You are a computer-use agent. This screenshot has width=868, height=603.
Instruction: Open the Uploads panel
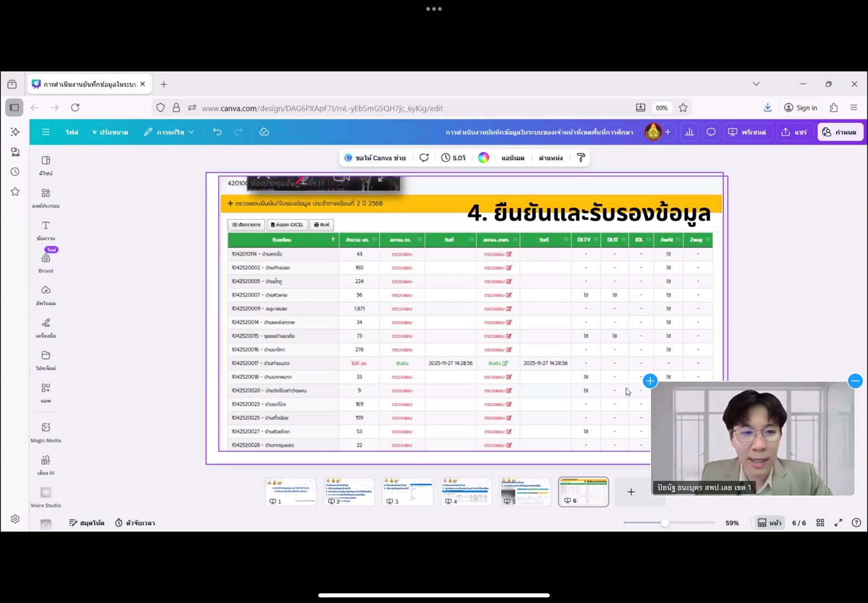coord(46,294)
